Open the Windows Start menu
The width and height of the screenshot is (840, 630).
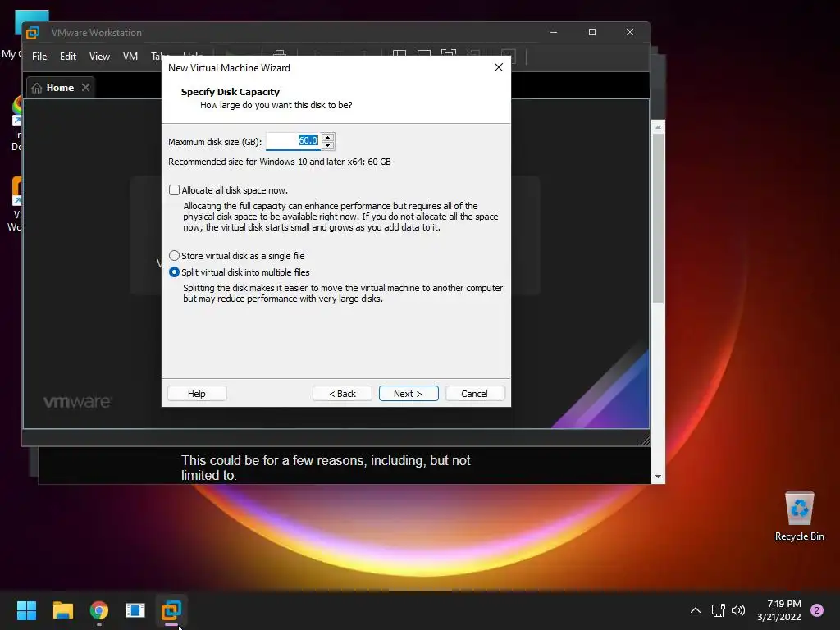(x=26, y=610)
